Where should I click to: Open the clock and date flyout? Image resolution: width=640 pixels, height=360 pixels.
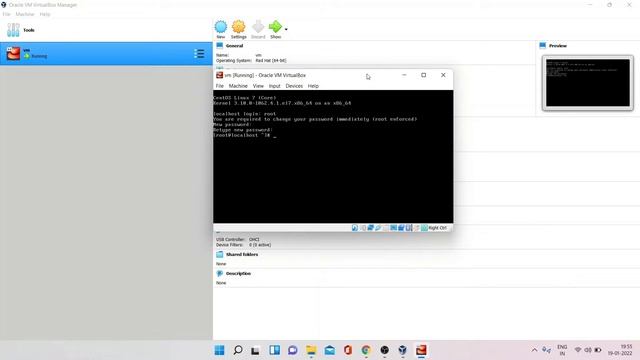(620, 350)
